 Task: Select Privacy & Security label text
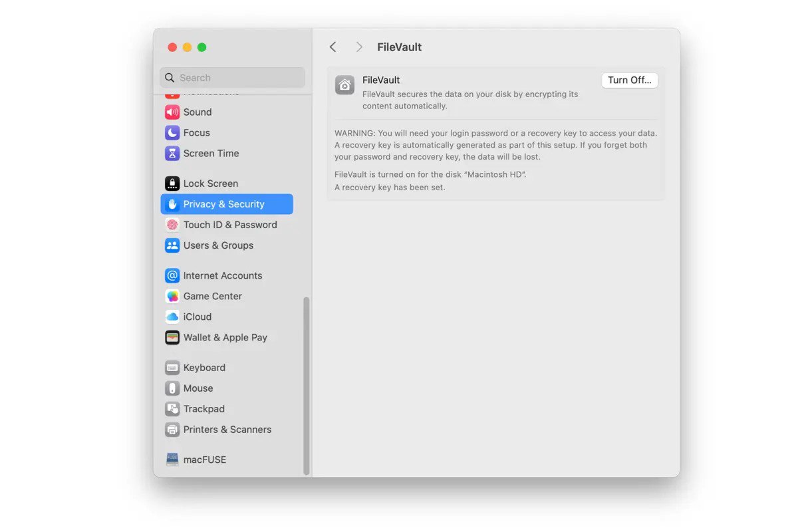(x=224, y=204)
